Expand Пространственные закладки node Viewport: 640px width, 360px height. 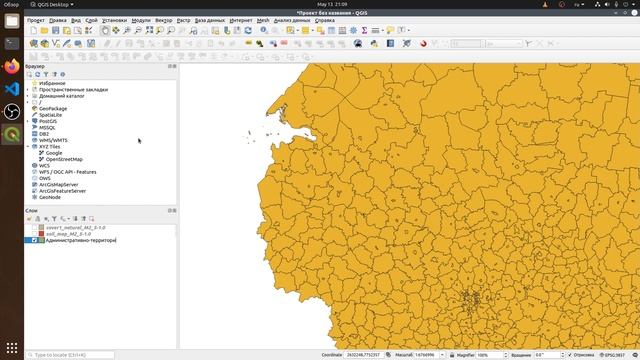point(28,89)
